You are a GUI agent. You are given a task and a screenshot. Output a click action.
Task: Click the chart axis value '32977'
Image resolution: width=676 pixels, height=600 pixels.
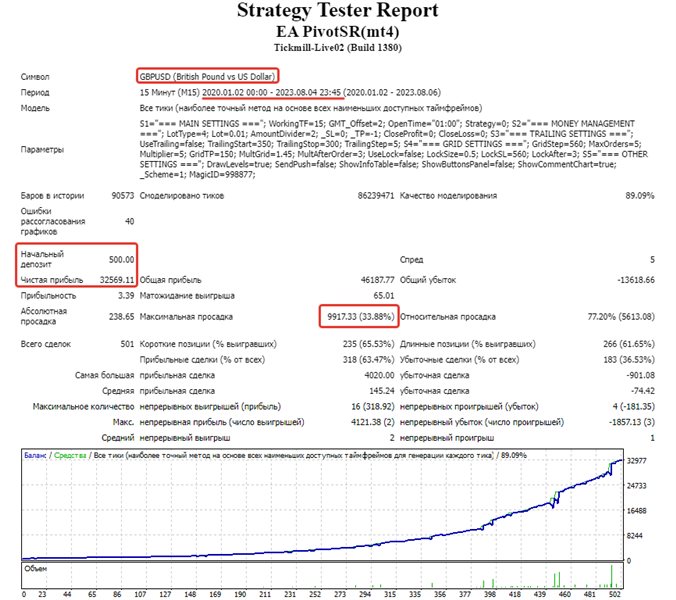pyautogui.click(x=636, y=461)
